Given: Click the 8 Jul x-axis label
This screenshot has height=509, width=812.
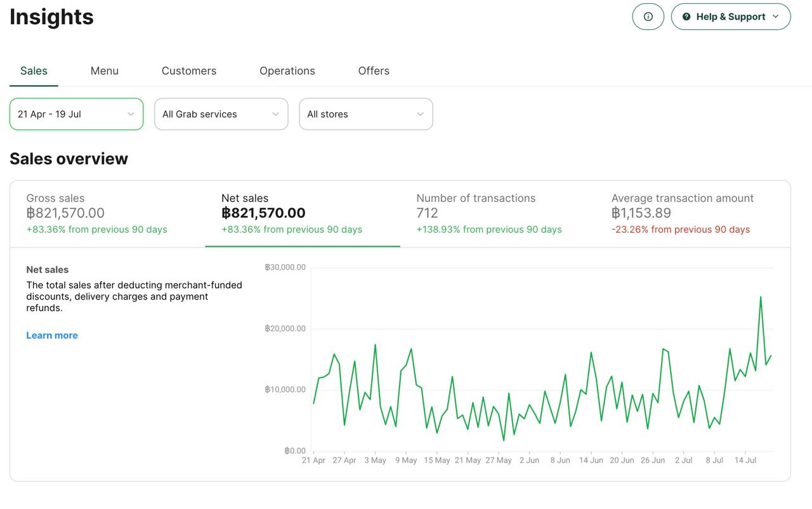Looking at the screenshot, I should click(714, 460).
